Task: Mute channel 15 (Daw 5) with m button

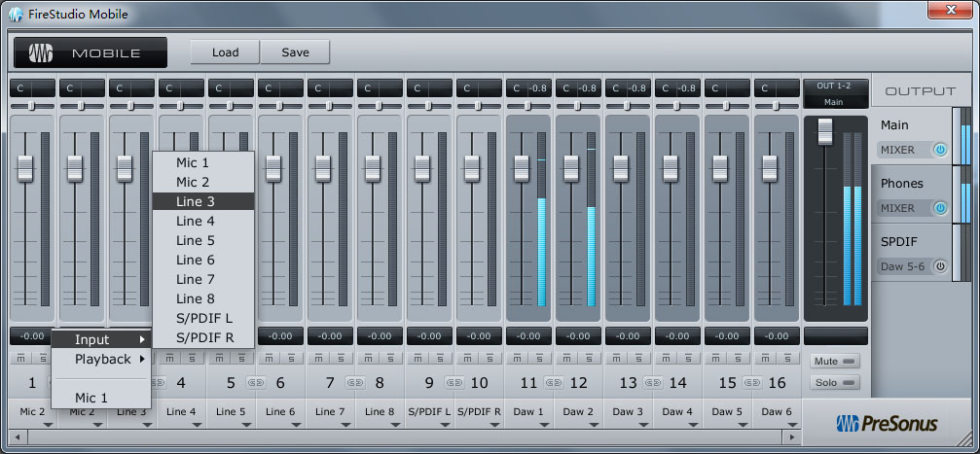Action: pyautogui.click(x=716, y=359)
